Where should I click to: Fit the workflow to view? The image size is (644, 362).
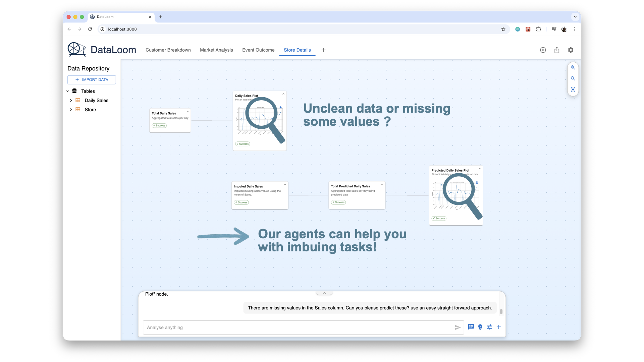pos(573,89)
